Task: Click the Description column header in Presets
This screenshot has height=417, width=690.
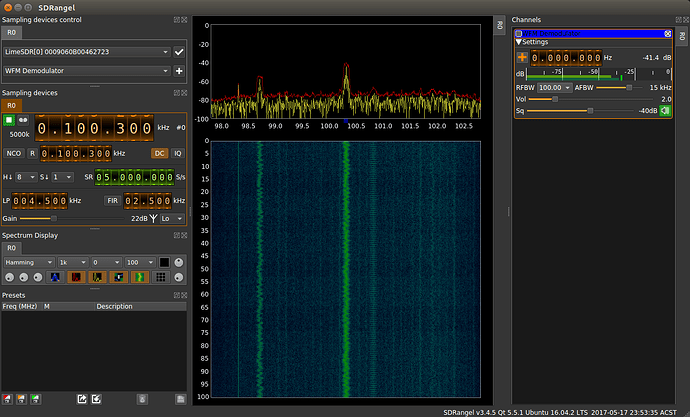Action: (x=115, y=306)
